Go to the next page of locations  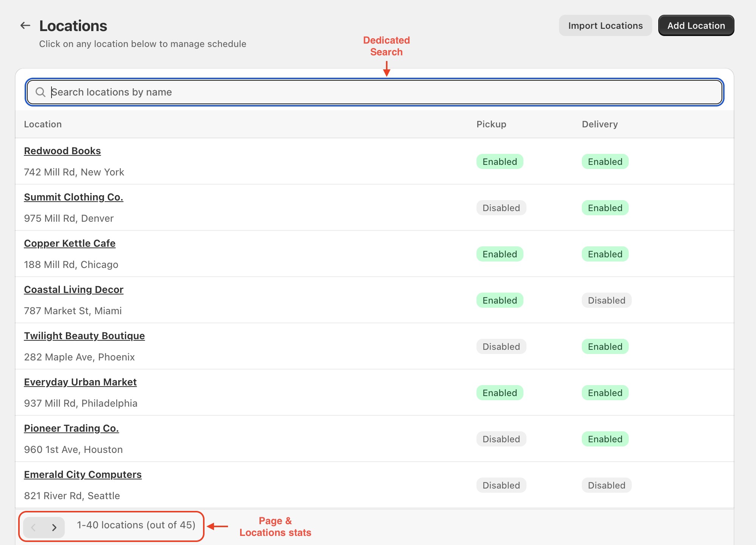pyautogui.click(x=54, y=527)
